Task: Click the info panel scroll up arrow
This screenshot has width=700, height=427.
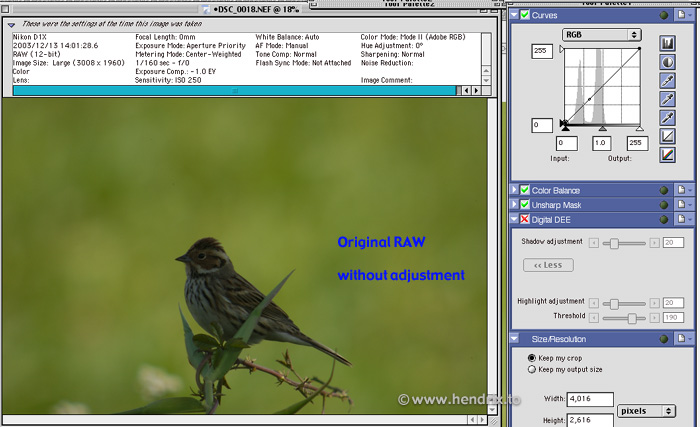Action: point(486,71)
